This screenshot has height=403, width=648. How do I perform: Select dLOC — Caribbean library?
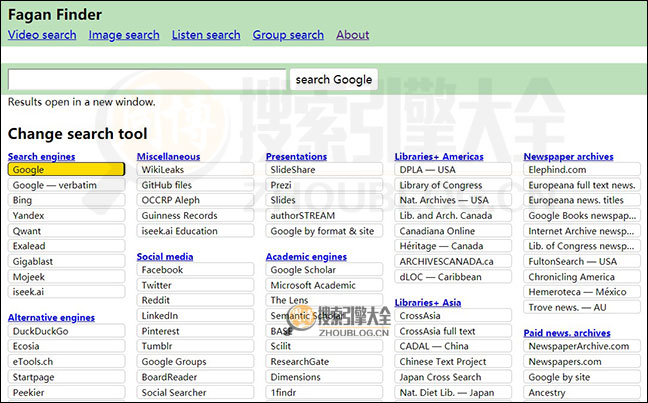click(453, 277)
